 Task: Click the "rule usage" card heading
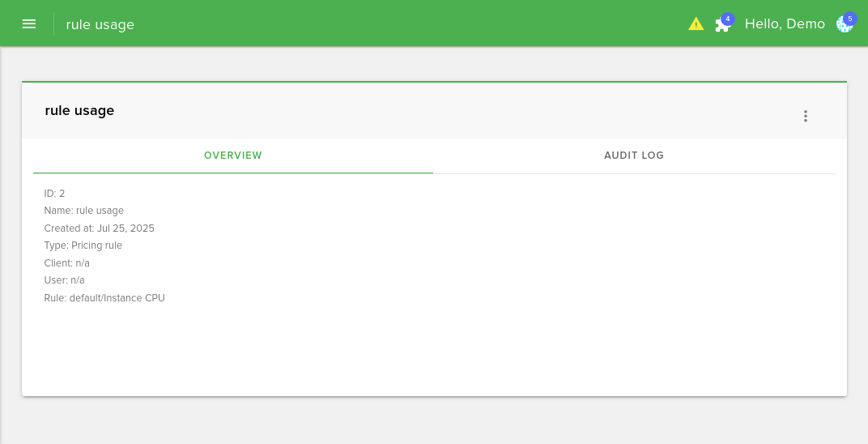[x=79, y=111]
